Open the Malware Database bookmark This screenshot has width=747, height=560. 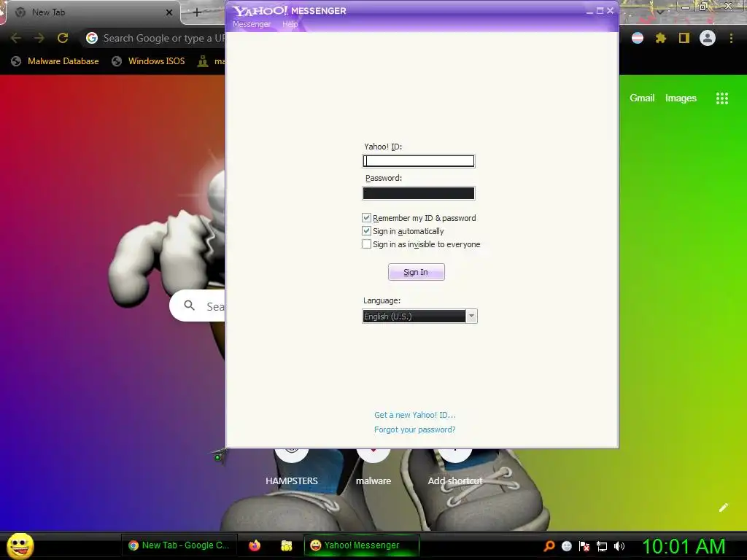[x=55, y=61]
